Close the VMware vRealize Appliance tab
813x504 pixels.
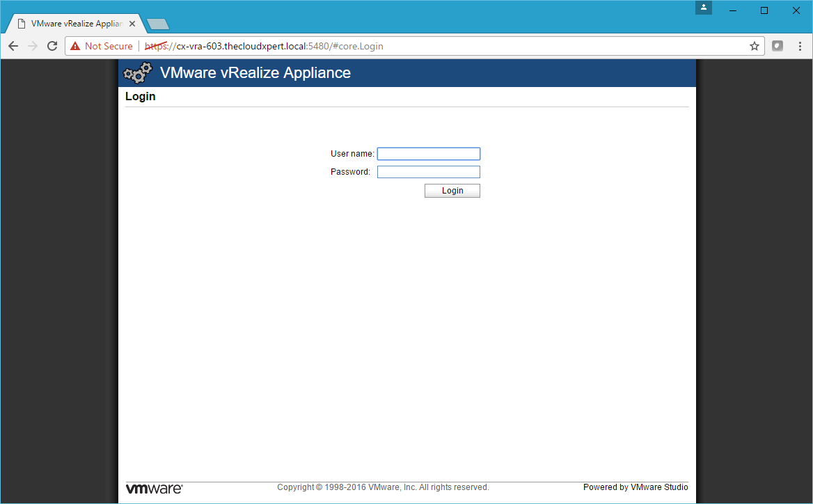tap(132, 23)
